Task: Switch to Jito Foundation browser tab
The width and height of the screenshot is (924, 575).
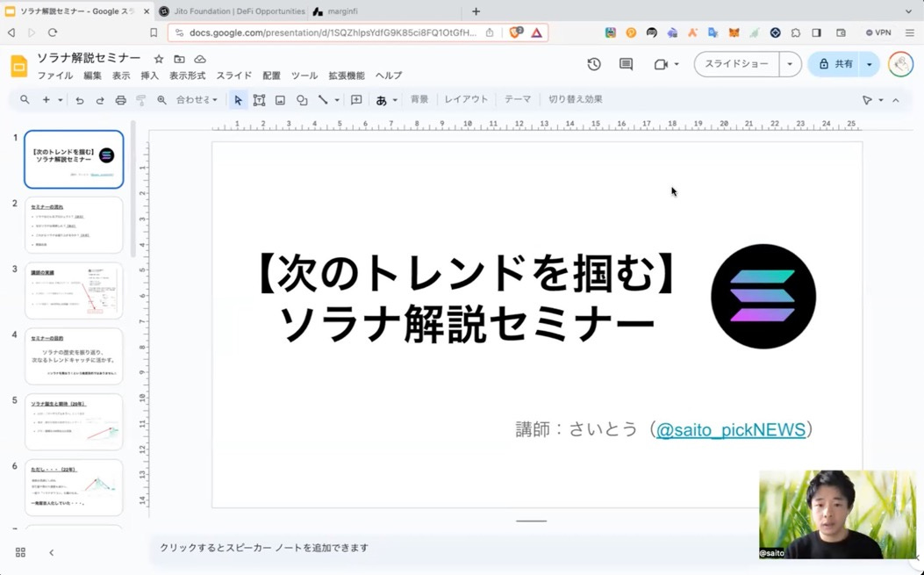Action: pyautogui.click(x=233, y=11)
